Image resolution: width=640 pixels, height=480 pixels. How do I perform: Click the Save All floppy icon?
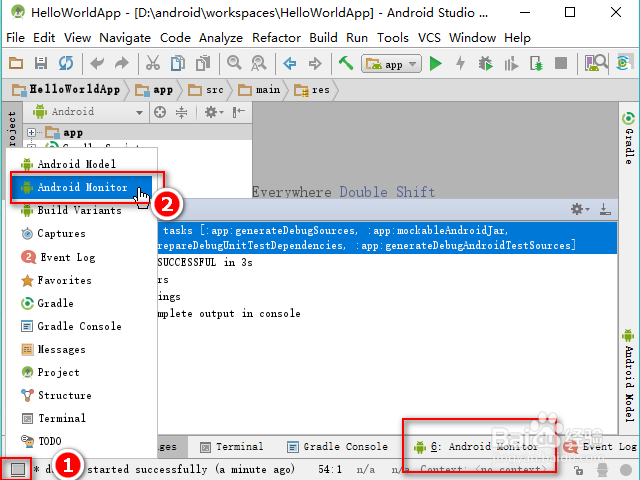(x=40, y=63)
